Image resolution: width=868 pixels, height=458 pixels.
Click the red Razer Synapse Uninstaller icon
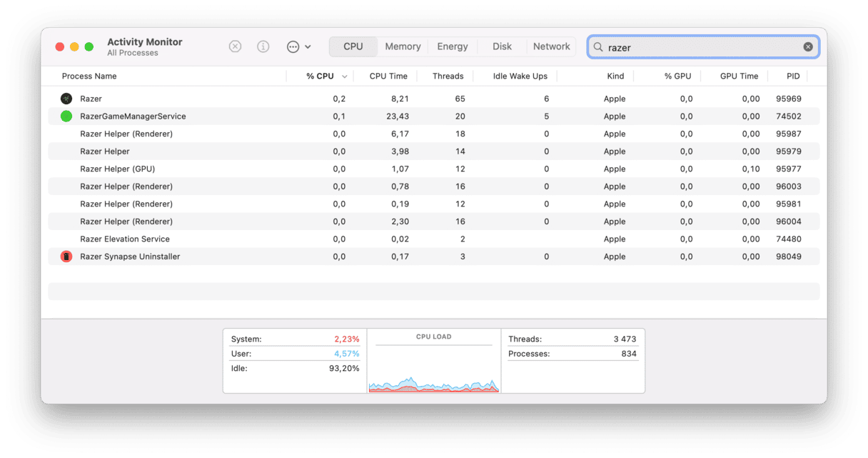click(66, 257)
